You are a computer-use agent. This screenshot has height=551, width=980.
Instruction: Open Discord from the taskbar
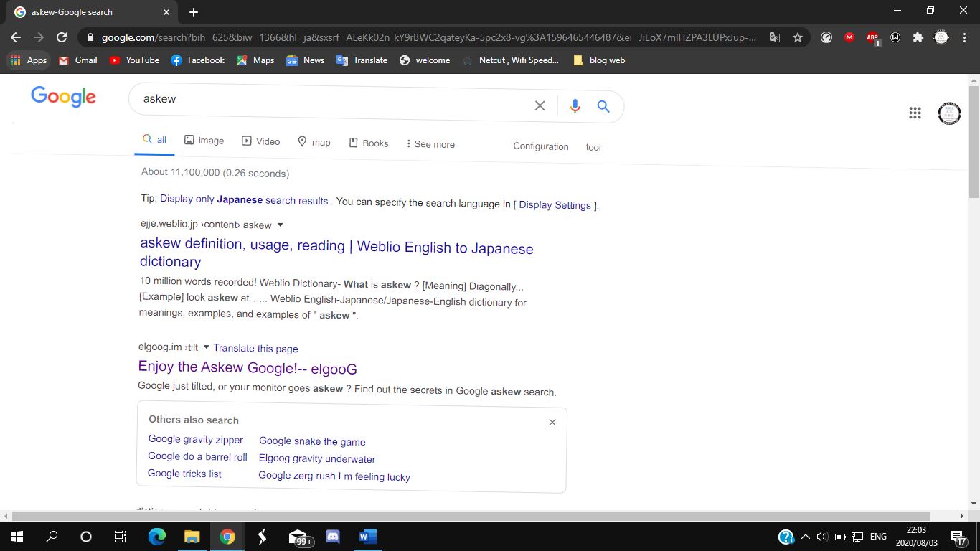tap(332, 537)
